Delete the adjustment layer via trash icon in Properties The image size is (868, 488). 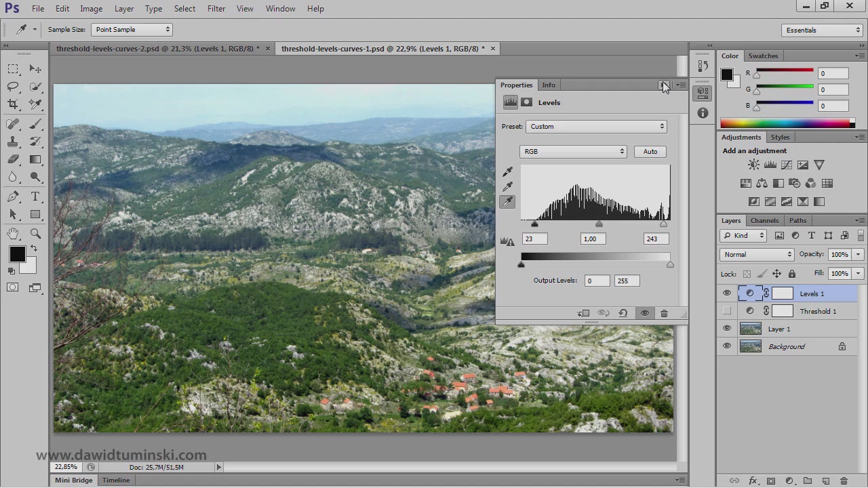[x=664, y=313]
